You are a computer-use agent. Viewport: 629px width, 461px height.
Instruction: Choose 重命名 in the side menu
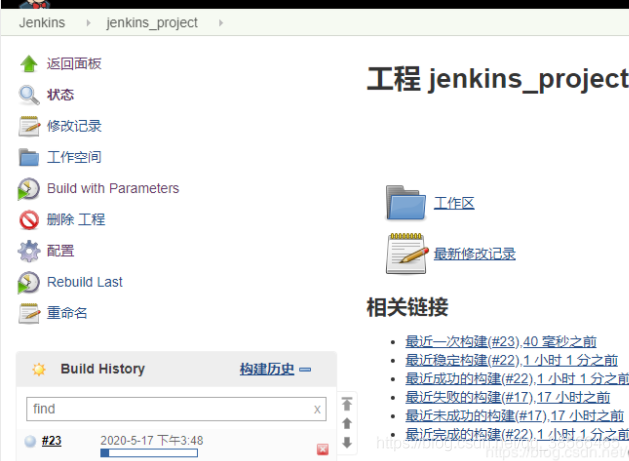pyautogui.click(x=67, y=313)
